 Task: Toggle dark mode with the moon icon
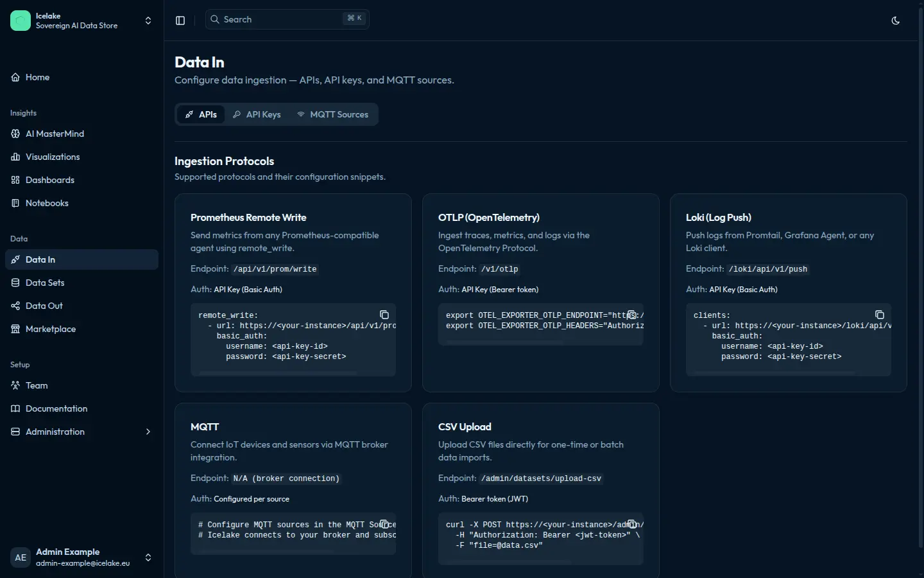click(x=896, y=20)
